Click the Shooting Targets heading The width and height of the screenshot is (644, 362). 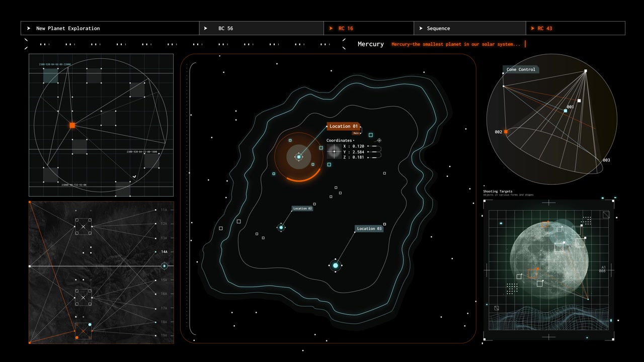coord(498,192)
